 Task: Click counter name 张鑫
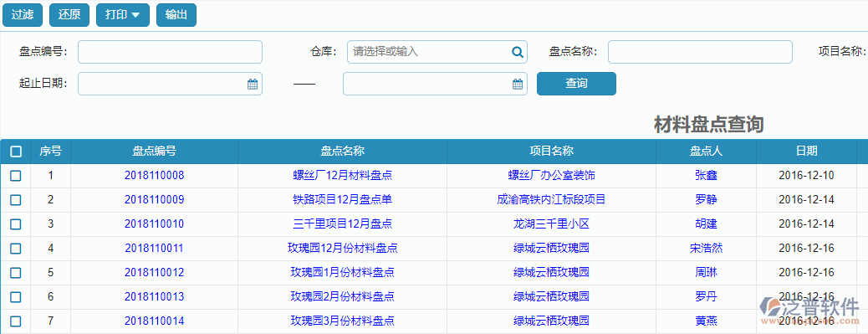[x=706, y=176]
